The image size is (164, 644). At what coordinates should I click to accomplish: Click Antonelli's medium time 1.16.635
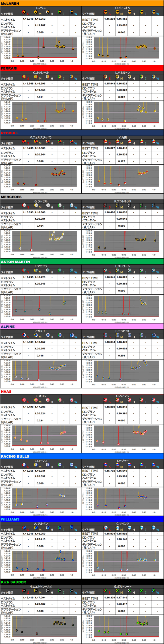[122, 212]
